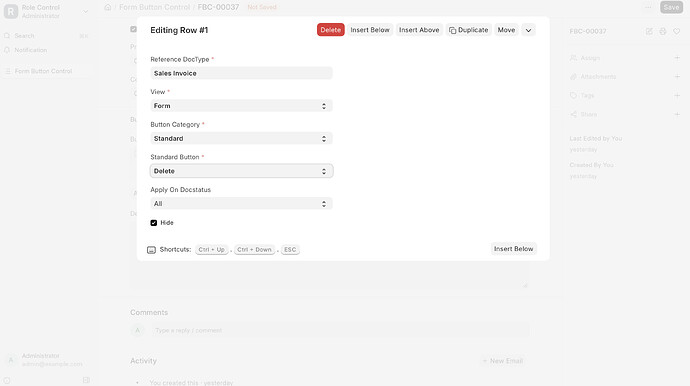Open the Button Category dropdown
690x386 pixels.
[x=241, y=138]
